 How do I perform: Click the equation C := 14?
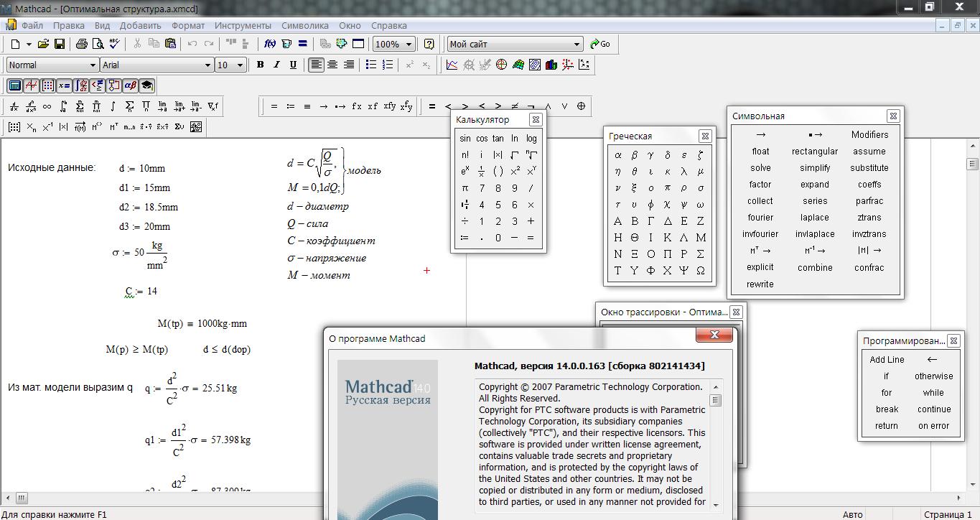click(141, 292)
